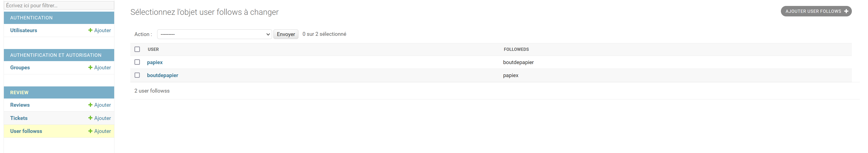The height and width of the screenshot is (153, 868).
Task: Select the User followss sidebar entry
Action: 26,131
